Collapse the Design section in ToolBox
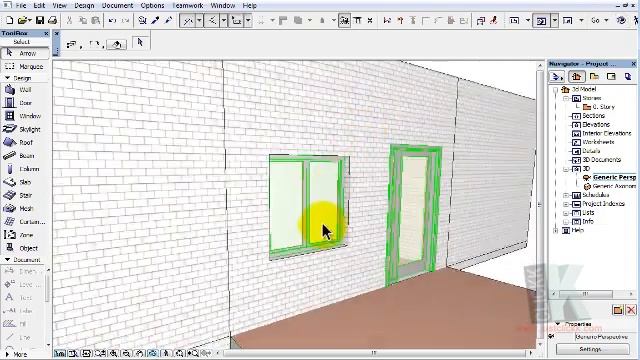 [7, 78]
